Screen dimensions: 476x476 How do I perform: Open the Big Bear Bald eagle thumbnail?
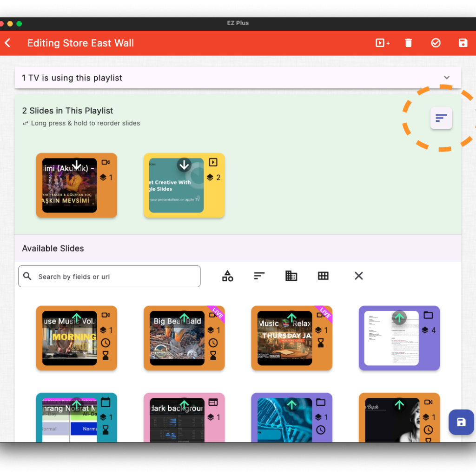point(177,338)
